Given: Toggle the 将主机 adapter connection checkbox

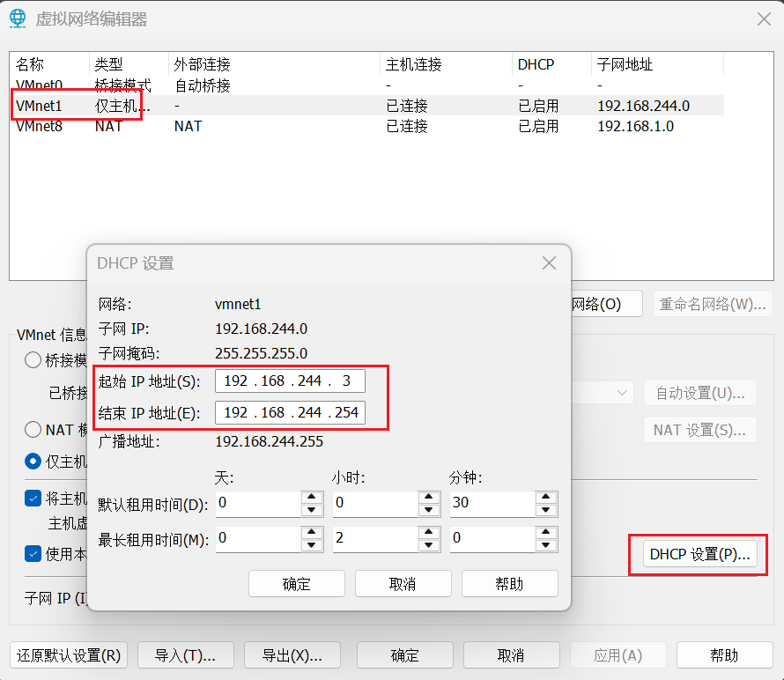Looking at the screenshot, I should click(33, 499).
